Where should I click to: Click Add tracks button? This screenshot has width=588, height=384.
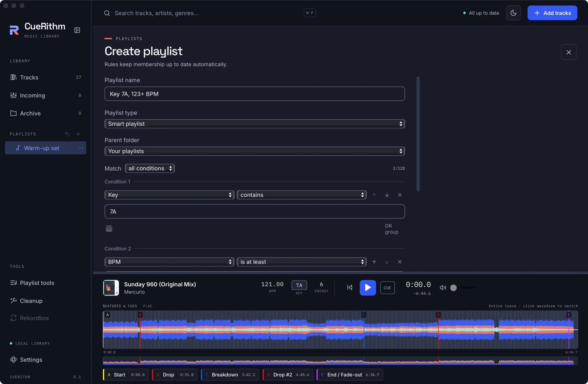[552, 13]
